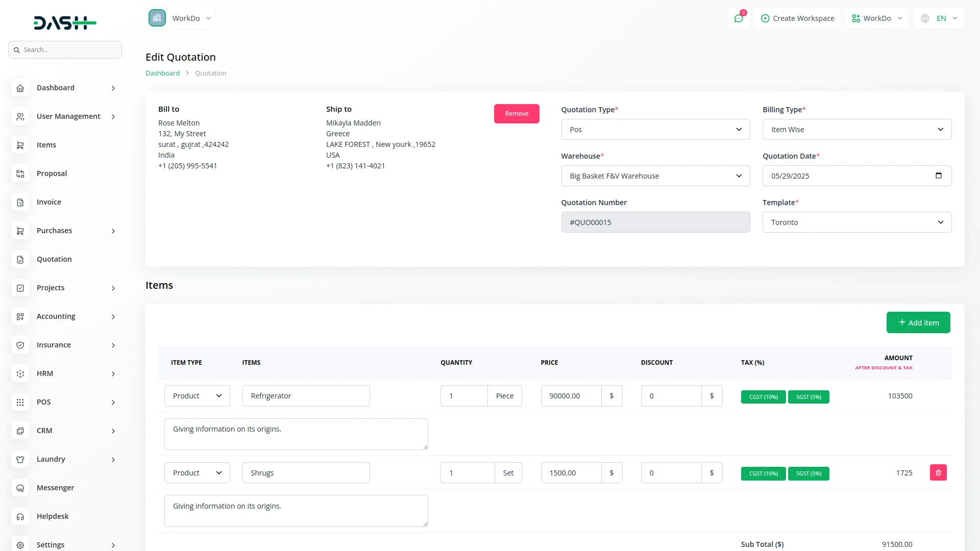Click the Messenger icon in sidebar

20,488
